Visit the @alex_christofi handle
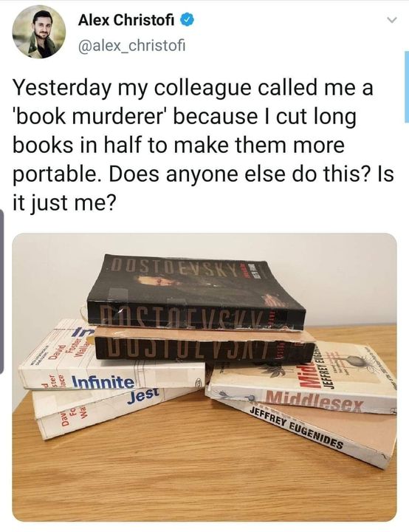Image resolution: width=409 pixels, height=532 pixels. click(x=131, y=46)
